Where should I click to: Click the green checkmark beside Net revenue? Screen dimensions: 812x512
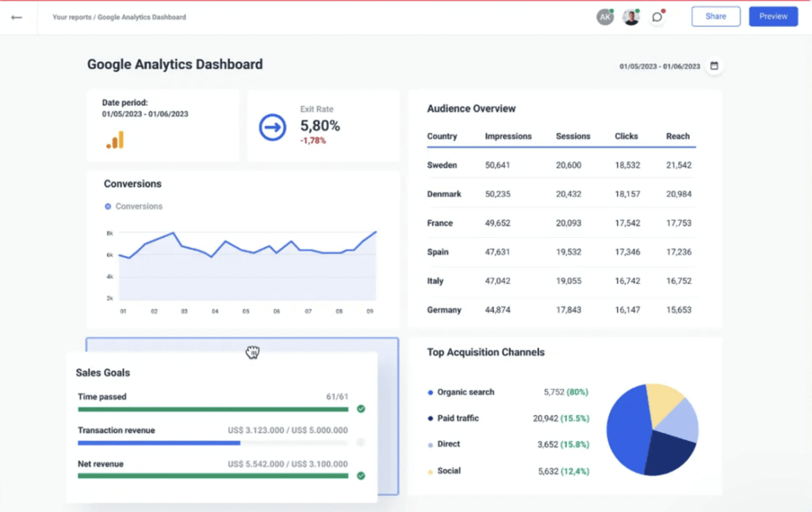tap(362, 476)
